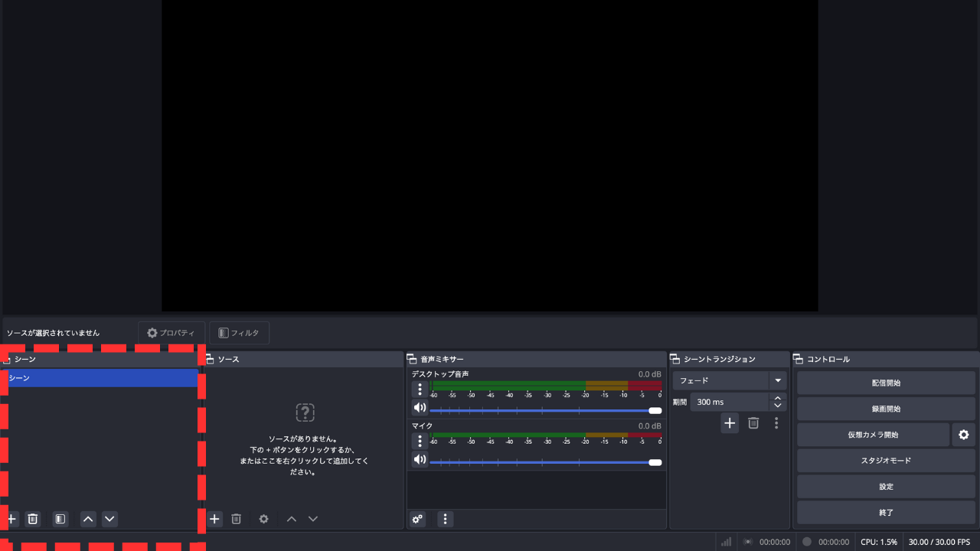Screen dimensions: 980x551
Task: Float the コントロール dock via title icon
Action: [799, 359]
